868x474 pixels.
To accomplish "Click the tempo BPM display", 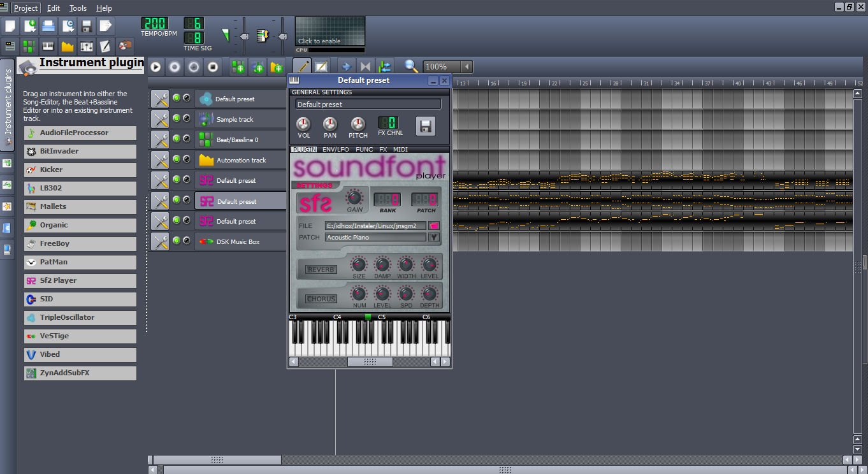I will [x=155, y=24].
